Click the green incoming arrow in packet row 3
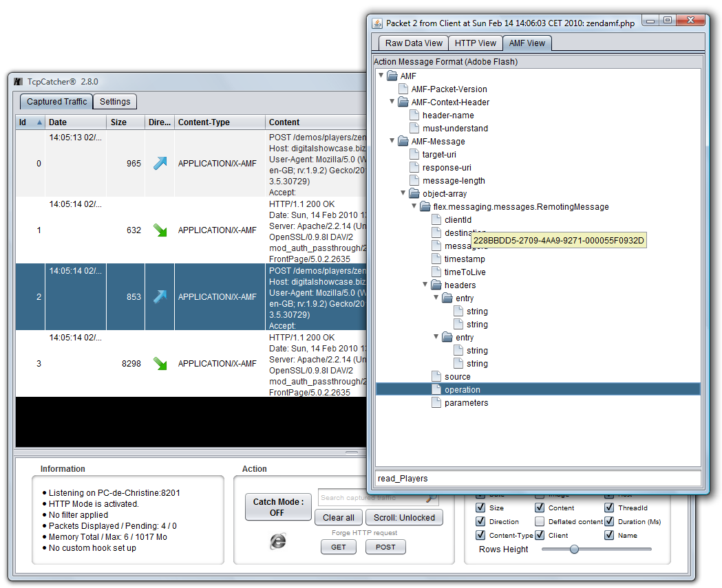722x588 pixels. point(160,364)
